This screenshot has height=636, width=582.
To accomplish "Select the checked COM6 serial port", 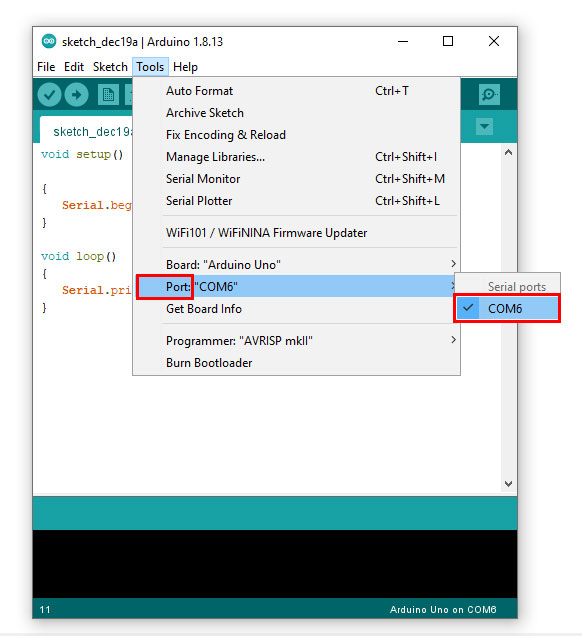I will click(x=507, y=309).
